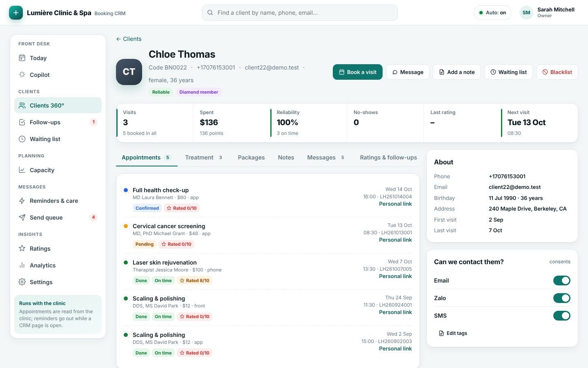Viewport: 588px width, 368px height.
Task: Open the Messages tab
Action: click(326, 157)
